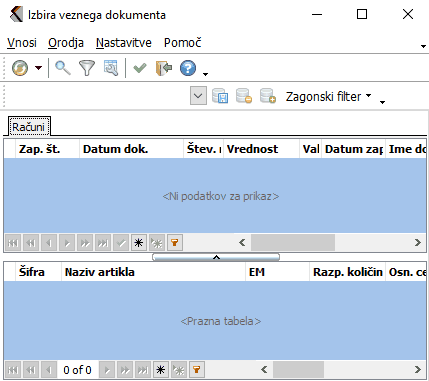The width and height of the screenshot is (429, 381).
Task: Sort by Zap. št. column header
Action: point(47,149)
